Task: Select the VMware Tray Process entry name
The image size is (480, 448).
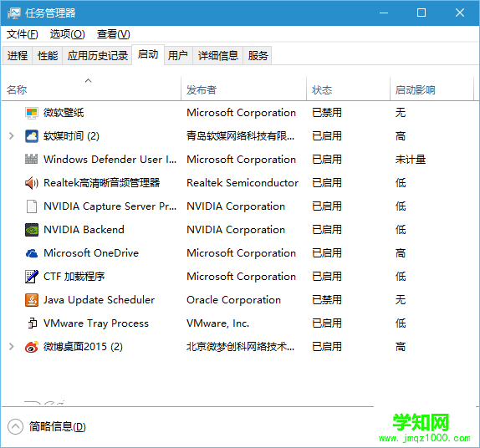Action: coord(96,323)
